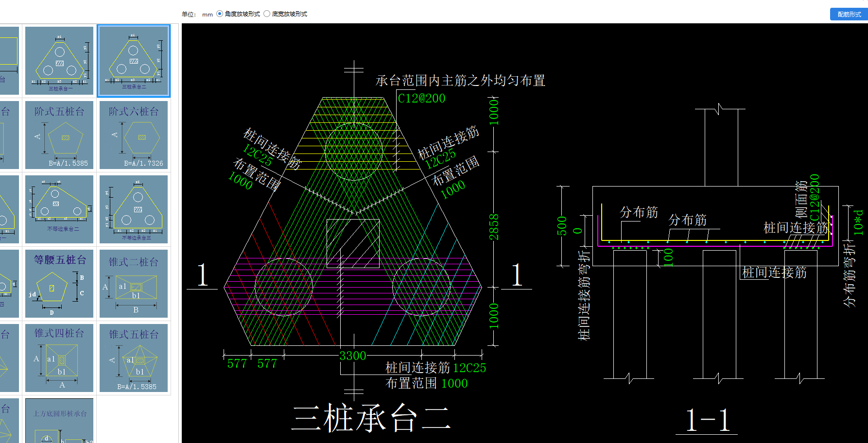This screenshot has width=868, height=443.
Task: Pick the 不等边承台三 thumbnail
Action: [x=134, y=209]
